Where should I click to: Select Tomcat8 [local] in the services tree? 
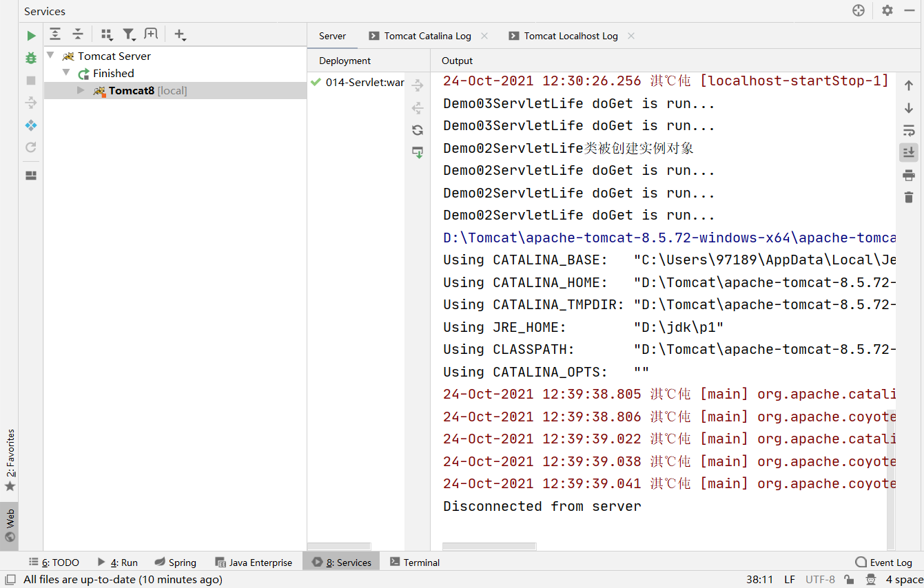[x=175, y=90]
